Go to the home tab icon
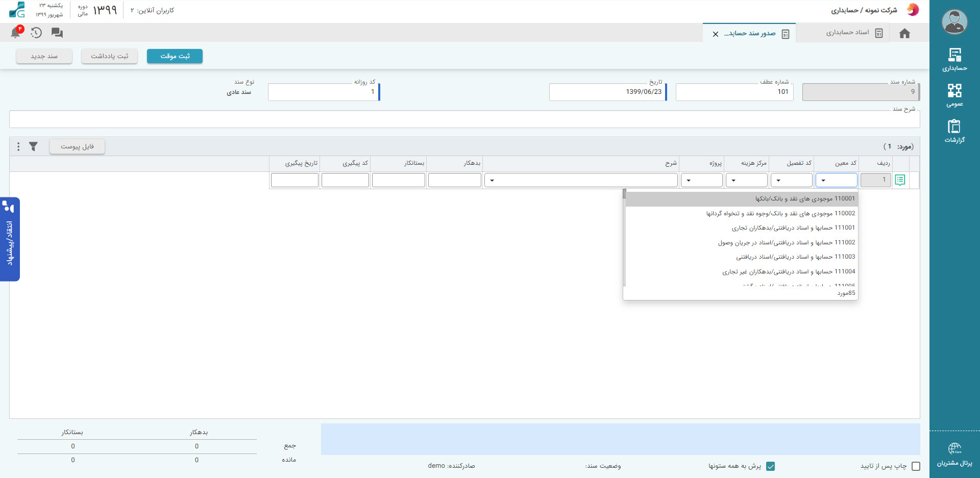This screenshot has width=980, height=478. point(904,33)
